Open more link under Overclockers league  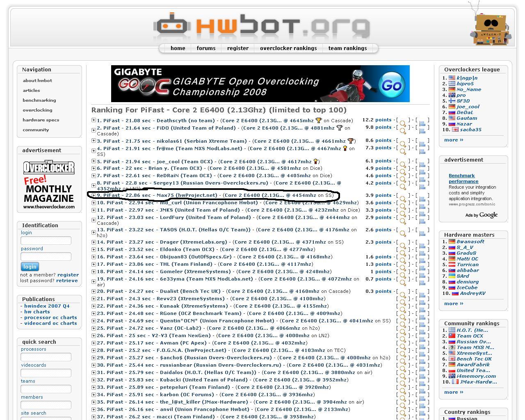point(454,140)
